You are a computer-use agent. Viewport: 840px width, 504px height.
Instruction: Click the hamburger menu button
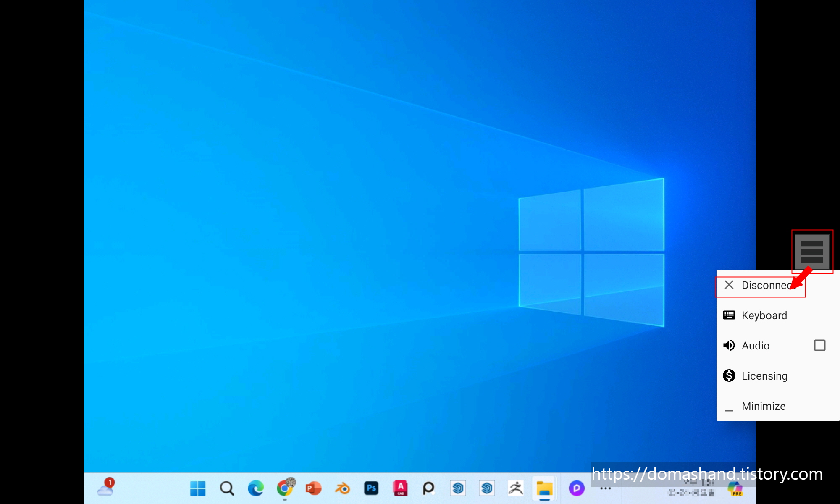tap(811, 251)
